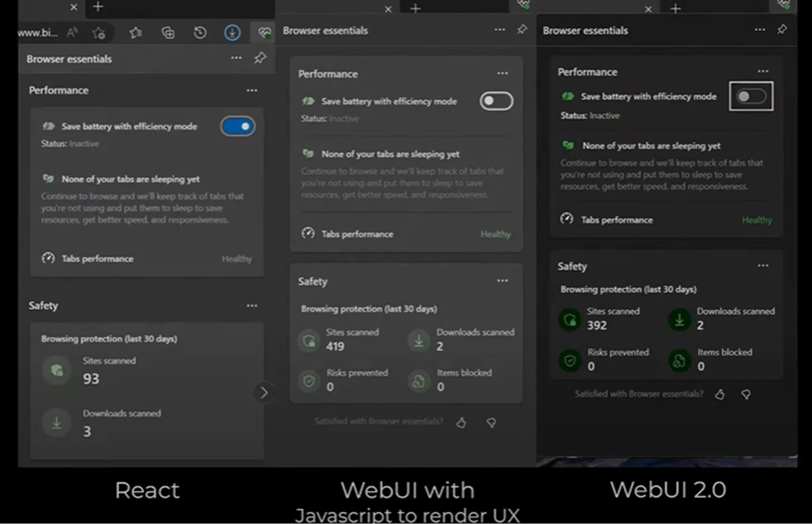Click Downloads scanned icon beside 3

coord(57,423)
